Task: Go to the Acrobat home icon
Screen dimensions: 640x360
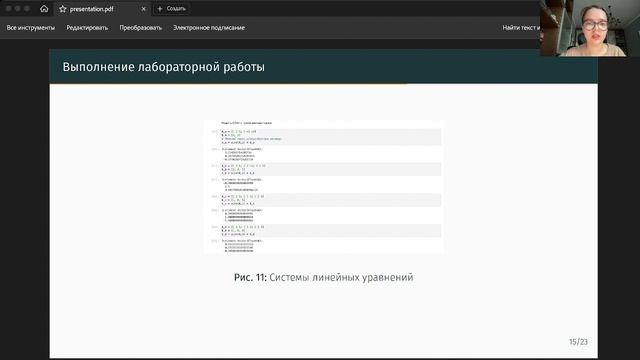Action: [44, 9]
